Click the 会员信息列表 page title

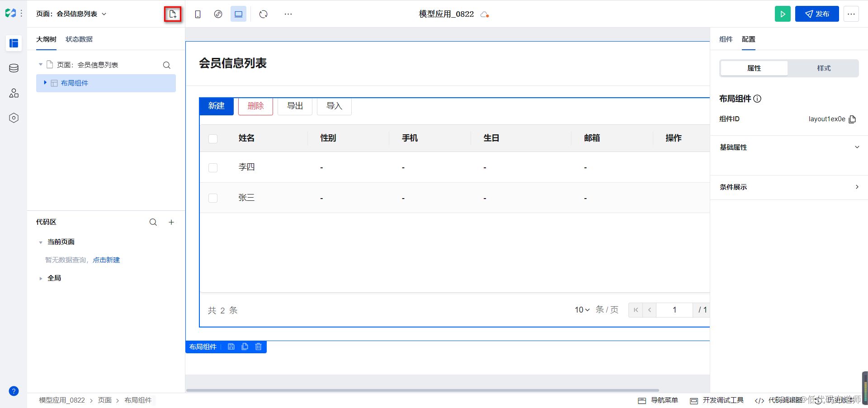point(233,63)
